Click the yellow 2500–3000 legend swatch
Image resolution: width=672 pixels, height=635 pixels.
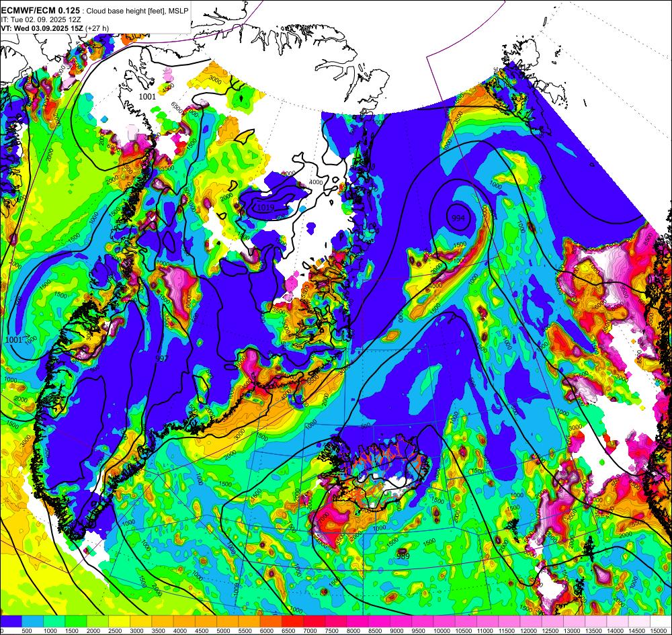pyautogui.click(x=119, y=622)
